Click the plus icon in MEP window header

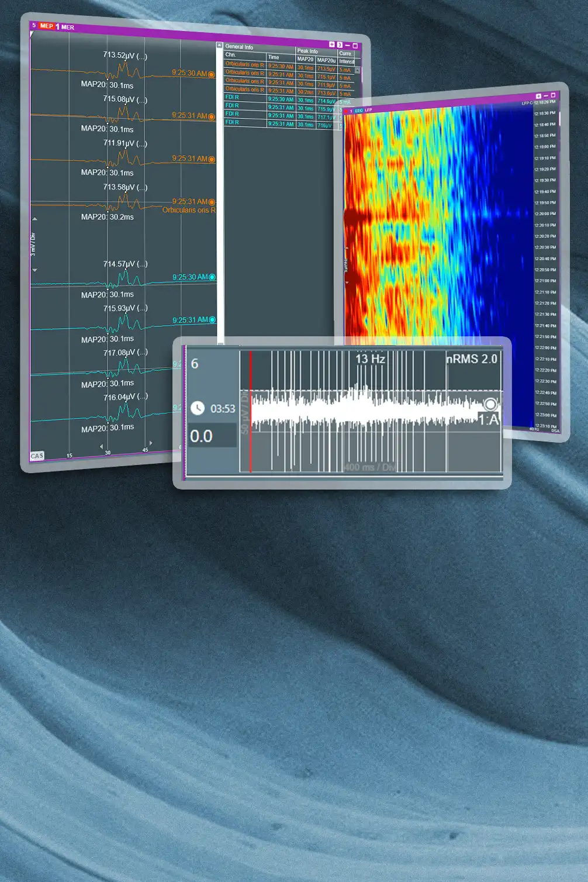[x=332, y=44]
